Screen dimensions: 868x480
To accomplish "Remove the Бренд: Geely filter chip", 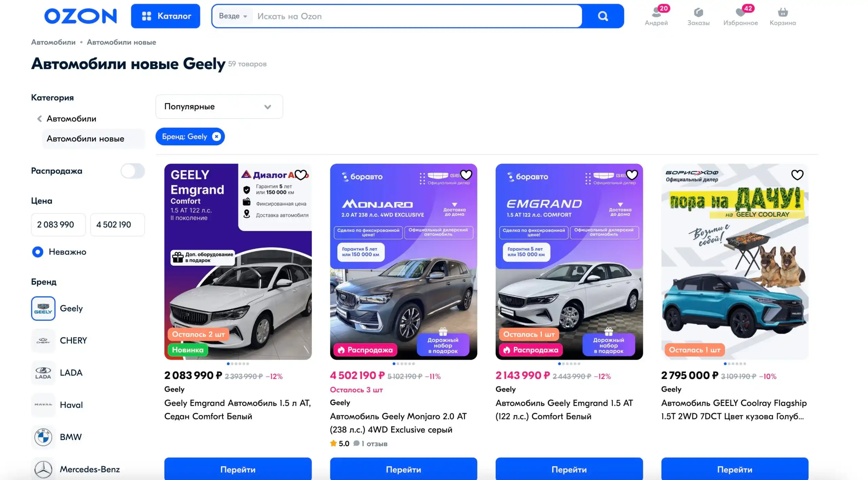I will click(x=216, y=137).
